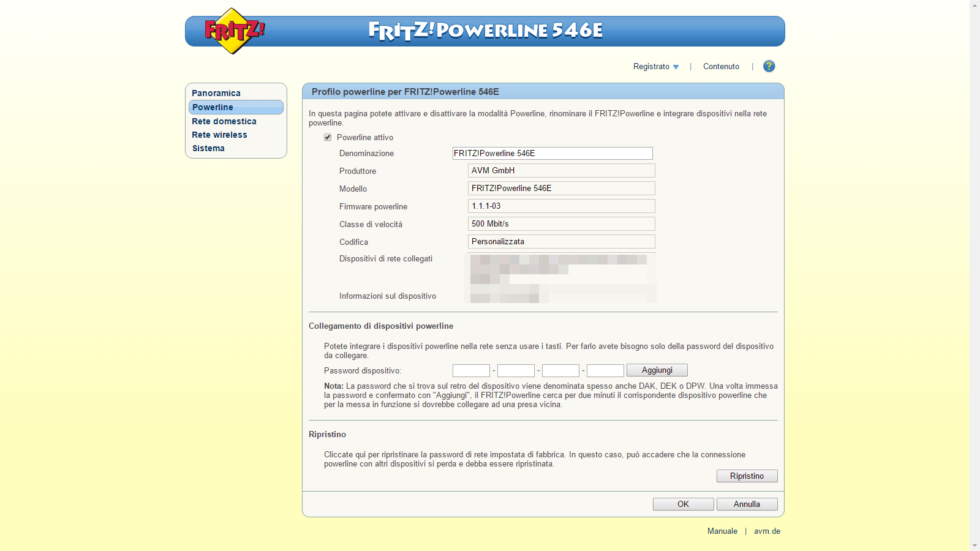Click the fourth password segment field
The height and width of the screenshot is (551, 980).
click(x=605, y=370)
